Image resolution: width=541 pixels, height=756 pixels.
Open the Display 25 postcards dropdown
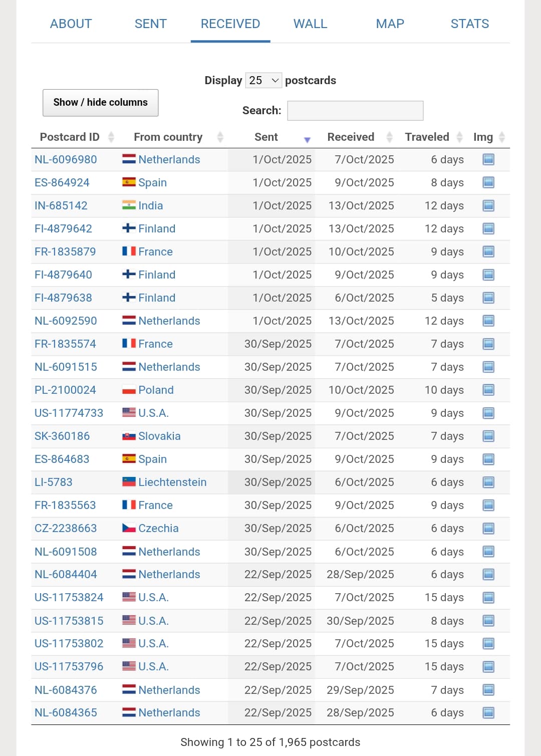(263, 80)
